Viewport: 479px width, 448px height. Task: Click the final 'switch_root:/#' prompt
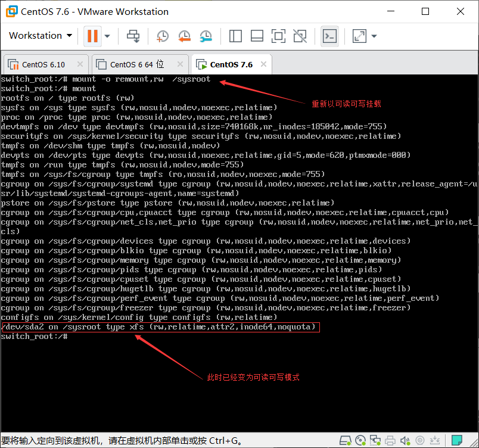coord(34,337)
